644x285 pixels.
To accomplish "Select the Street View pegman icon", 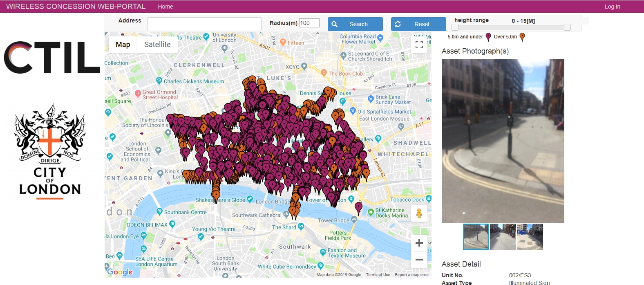I will 419,213.
